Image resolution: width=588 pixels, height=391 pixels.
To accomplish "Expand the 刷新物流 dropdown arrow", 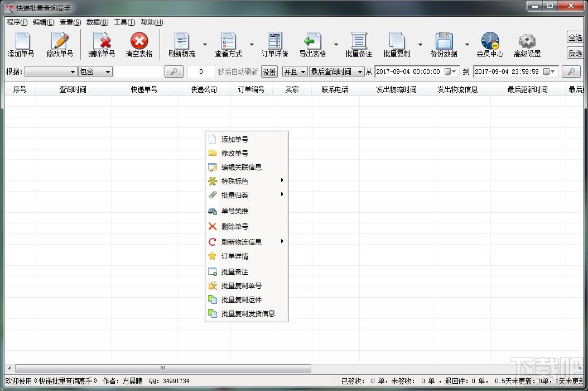I will 205,44.
